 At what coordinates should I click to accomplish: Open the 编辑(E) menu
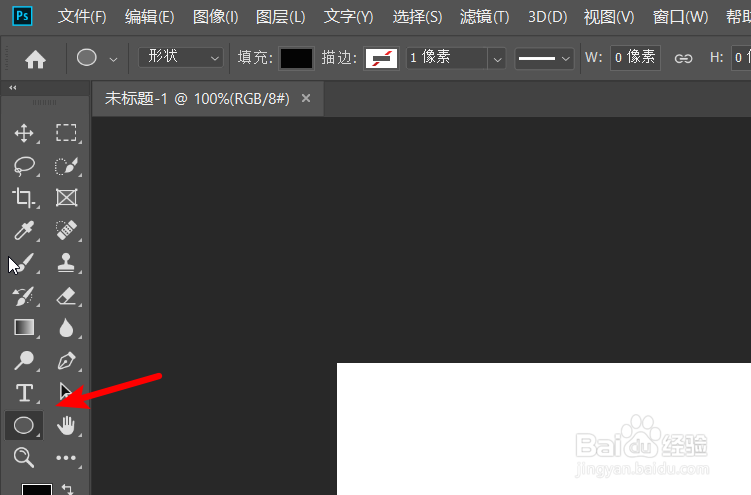[x=149, y=17]
